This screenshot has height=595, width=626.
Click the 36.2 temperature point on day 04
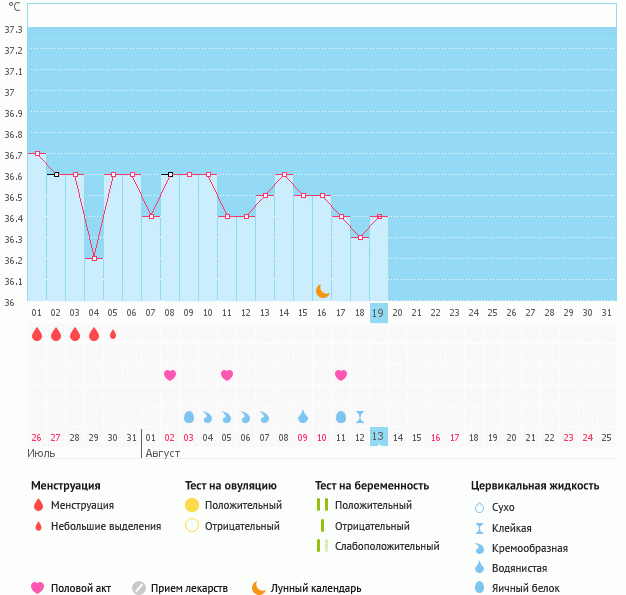click(x=94, y=258)
